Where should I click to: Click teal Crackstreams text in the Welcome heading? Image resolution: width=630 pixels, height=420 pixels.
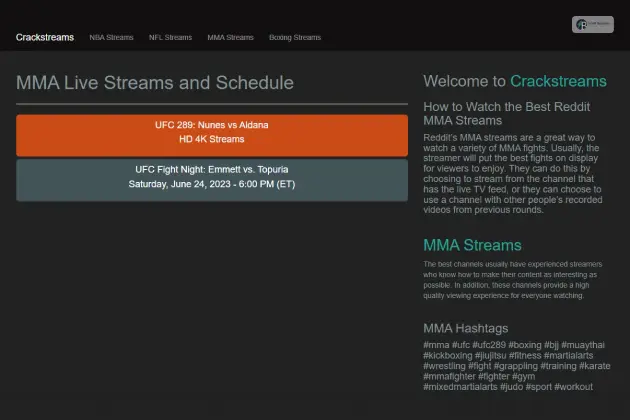pos(558,81)
